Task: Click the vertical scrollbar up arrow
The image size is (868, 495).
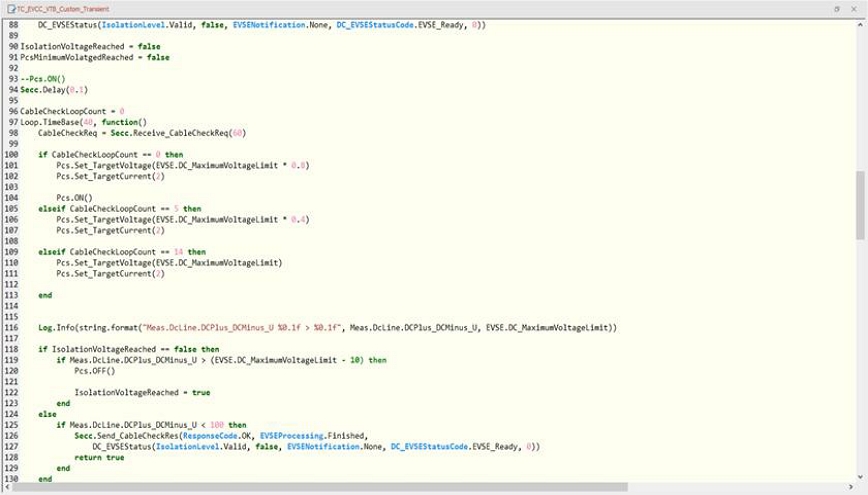Action: point(861,22)
